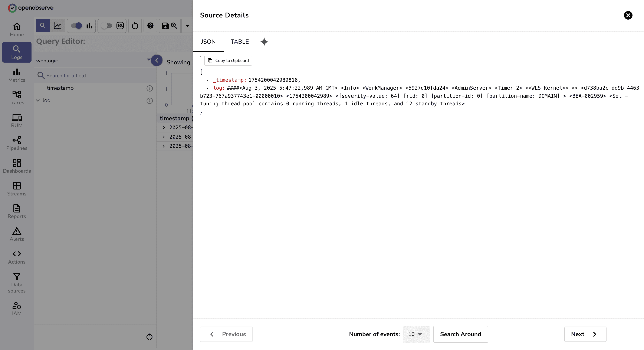
Task: Open the Metrics section in sidebar
Action: click(16, 75)
